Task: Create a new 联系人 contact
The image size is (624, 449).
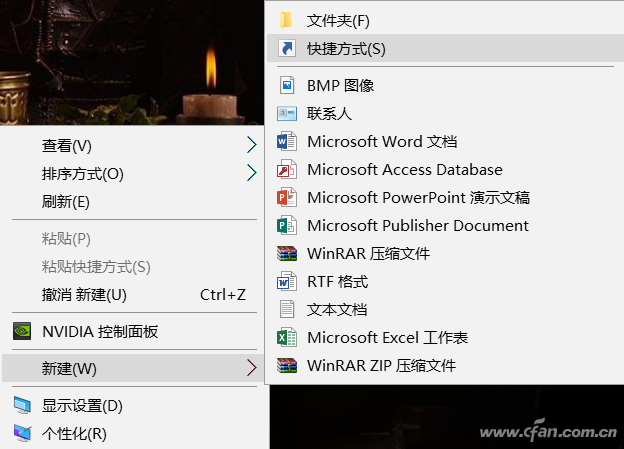Action: click(x=445, y=113)
